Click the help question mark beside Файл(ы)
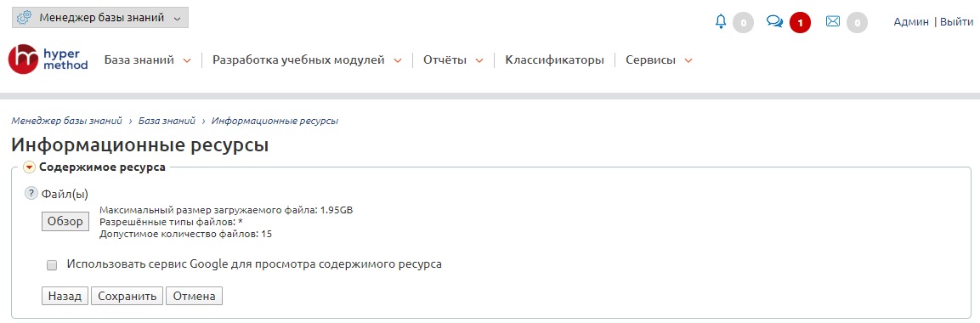 click(31, 194)
